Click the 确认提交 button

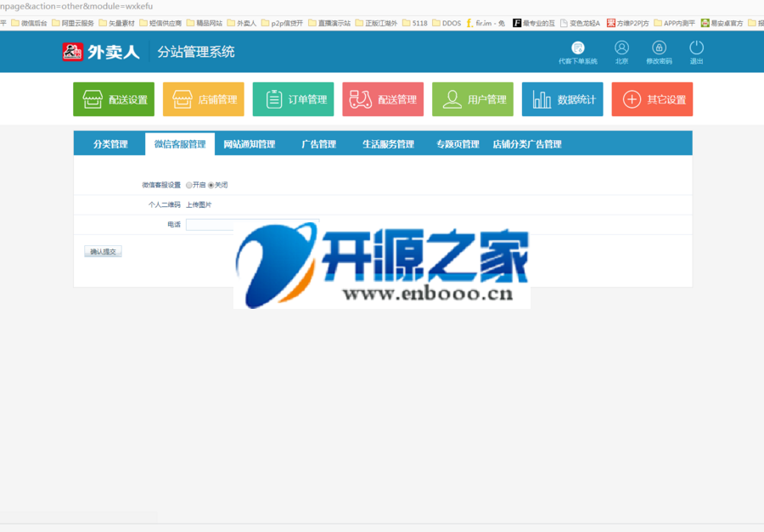click(x=103, y=251)
